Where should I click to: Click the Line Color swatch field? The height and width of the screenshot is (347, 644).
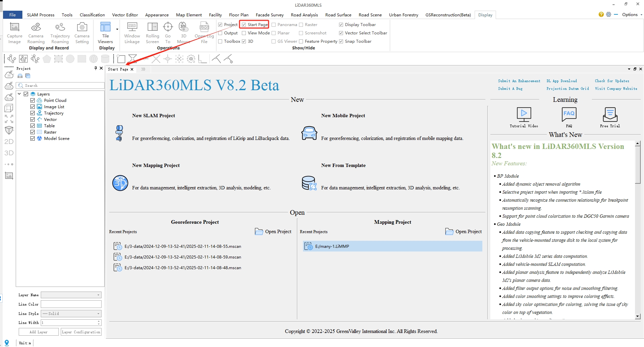(71, 304)
